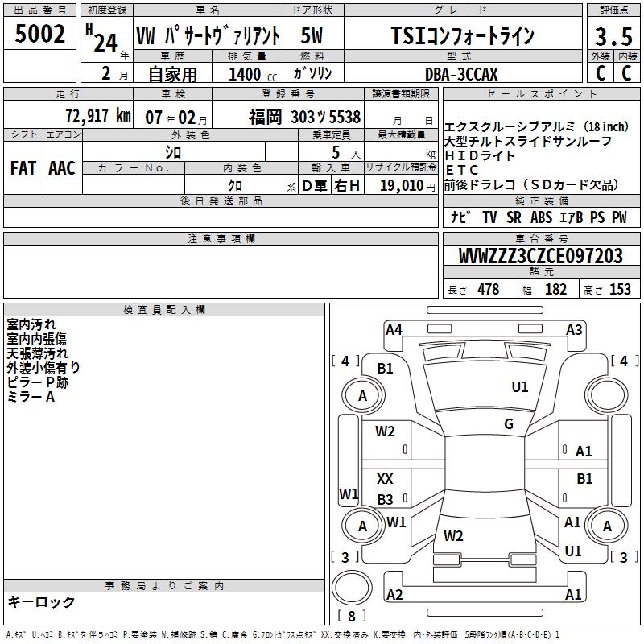
Task: Select the SR sunroof equipment entry
Action: [514, 217]
